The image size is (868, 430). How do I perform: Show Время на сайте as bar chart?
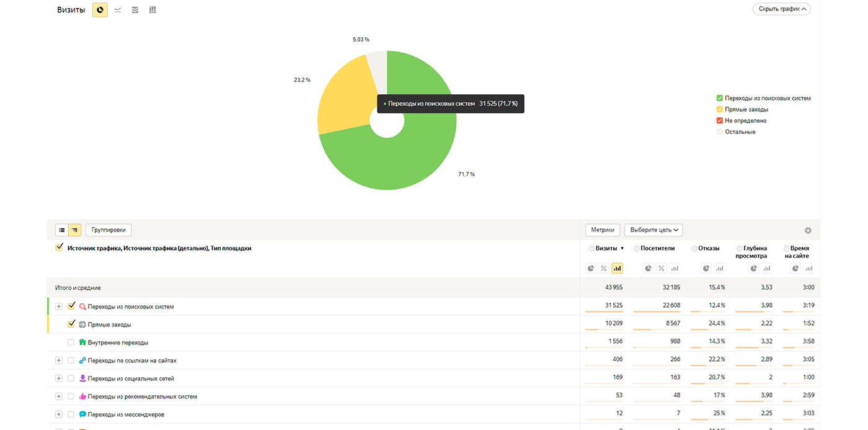[x=809, y=268]
